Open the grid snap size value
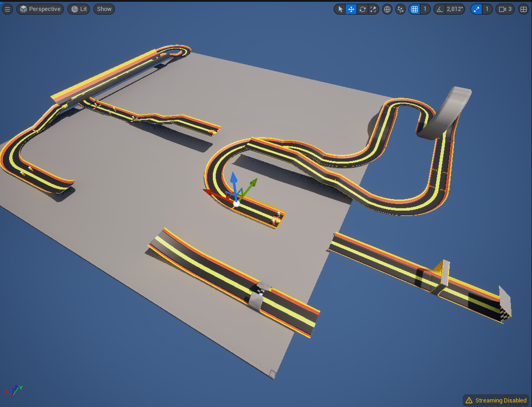The image size is (532, 407). pyautogui.click(x=425, y=9)
